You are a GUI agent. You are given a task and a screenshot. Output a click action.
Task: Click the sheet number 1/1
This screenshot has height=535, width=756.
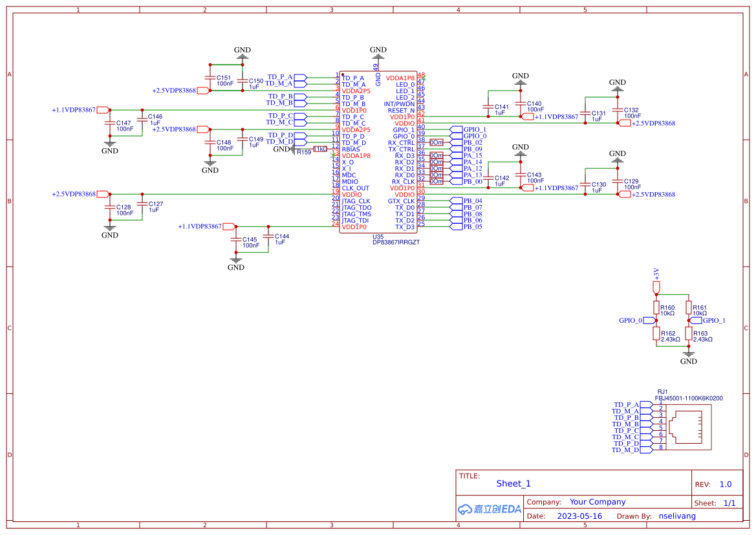coord(729,503)
